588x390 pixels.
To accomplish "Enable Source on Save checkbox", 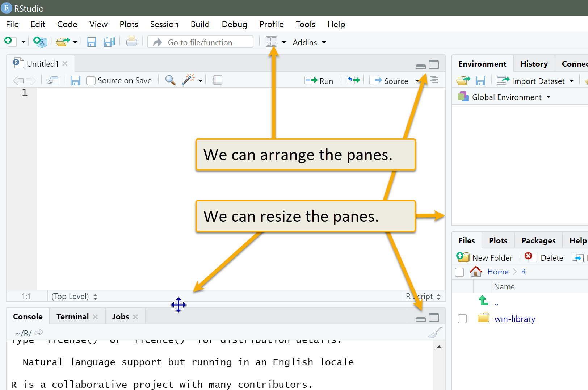I will click(91, 81).
